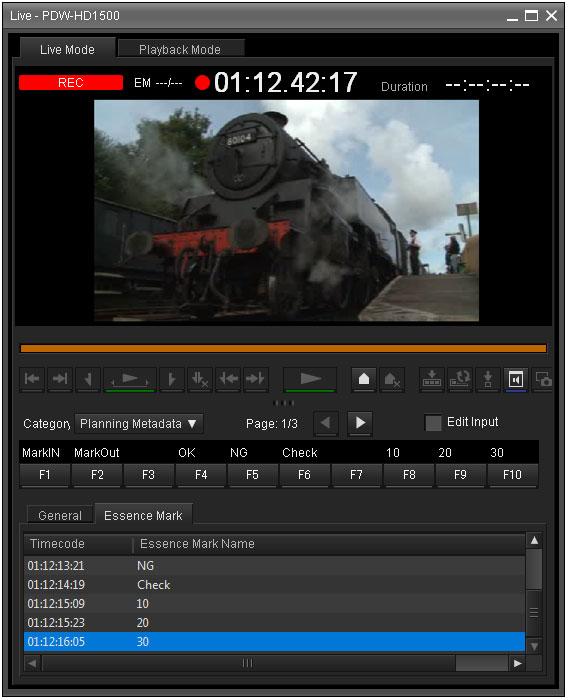The height and width of the screenshot is (699, 567).
Task: Click F2 MarkOut button
Action: click(97, 475)
